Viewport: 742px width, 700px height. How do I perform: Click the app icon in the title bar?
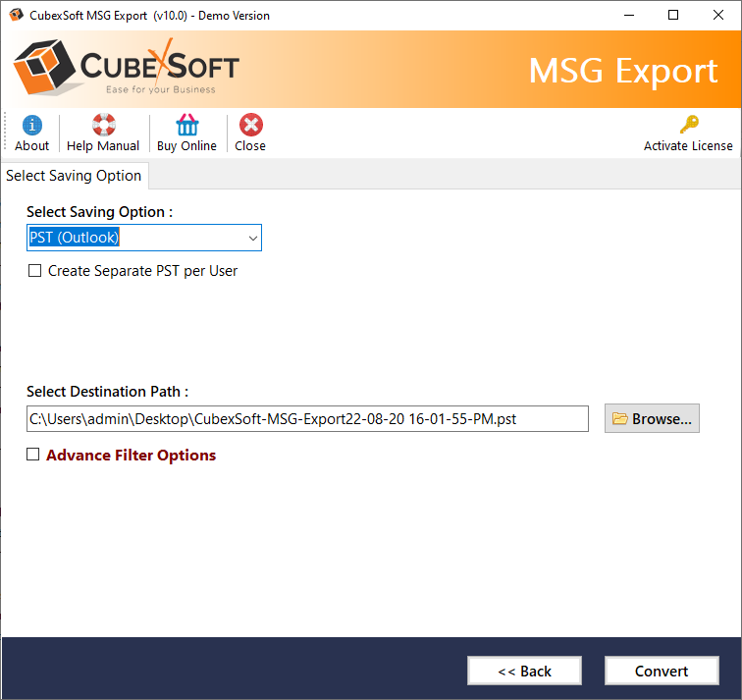point(15,16)
